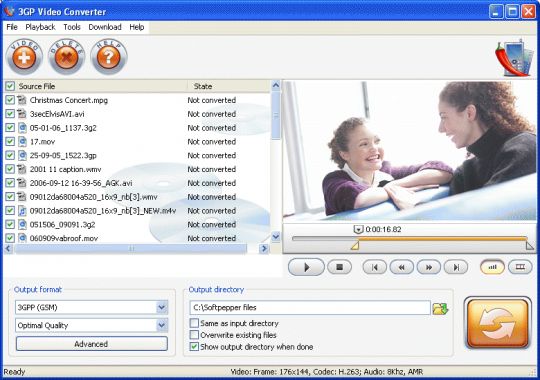540x380 pixels.
Task: Sort by the Source File column header
Action: pos(37,86)
